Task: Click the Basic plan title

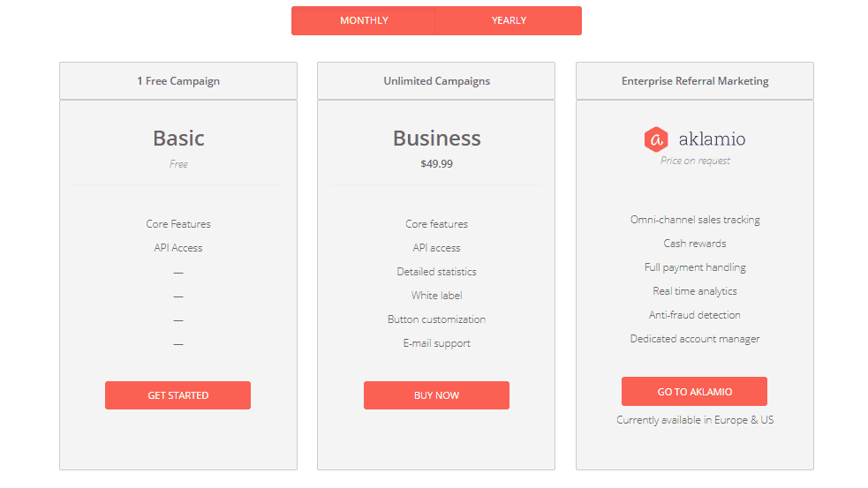Action: point(178,138)
